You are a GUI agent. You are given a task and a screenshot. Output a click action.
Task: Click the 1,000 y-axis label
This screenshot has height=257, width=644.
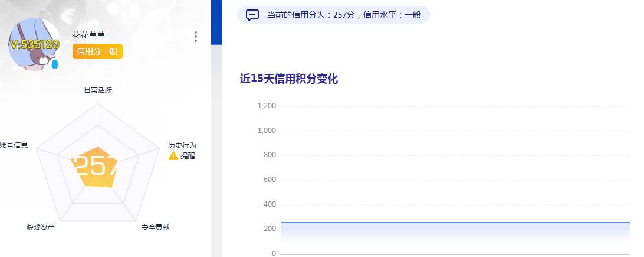267,131
